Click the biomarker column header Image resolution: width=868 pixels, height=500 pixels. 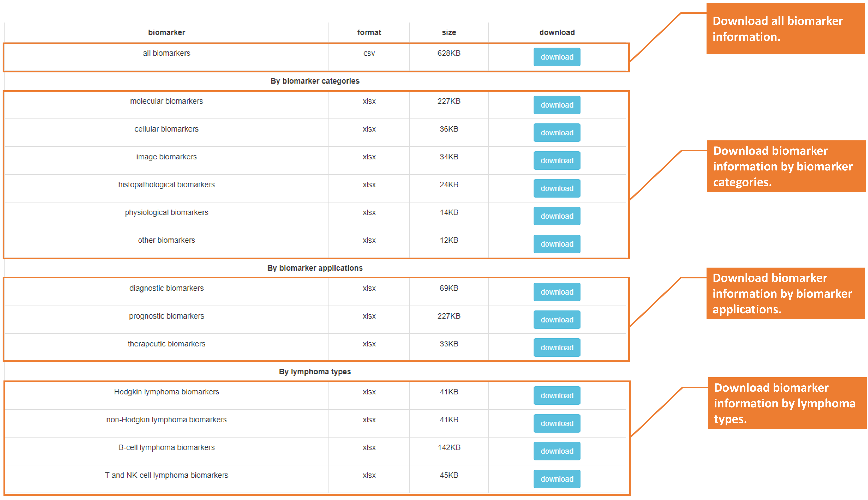click(x=166, y=33)
